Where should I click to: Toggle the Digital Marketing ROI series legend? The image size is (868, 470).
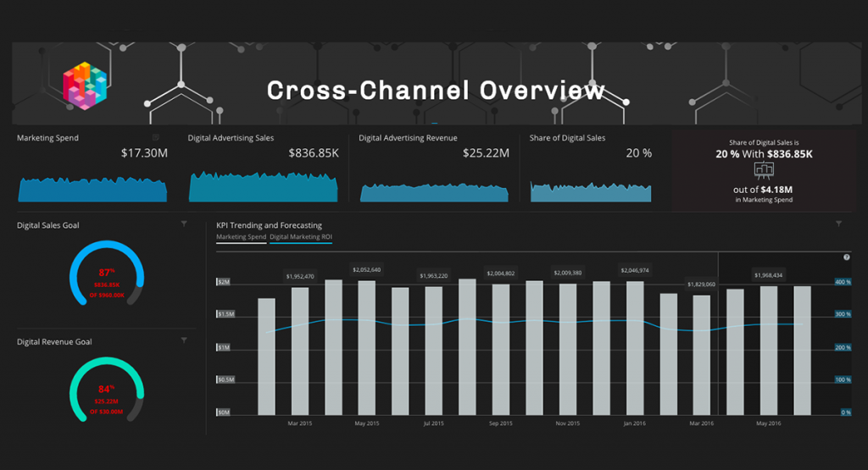click(x=301, y=236)
